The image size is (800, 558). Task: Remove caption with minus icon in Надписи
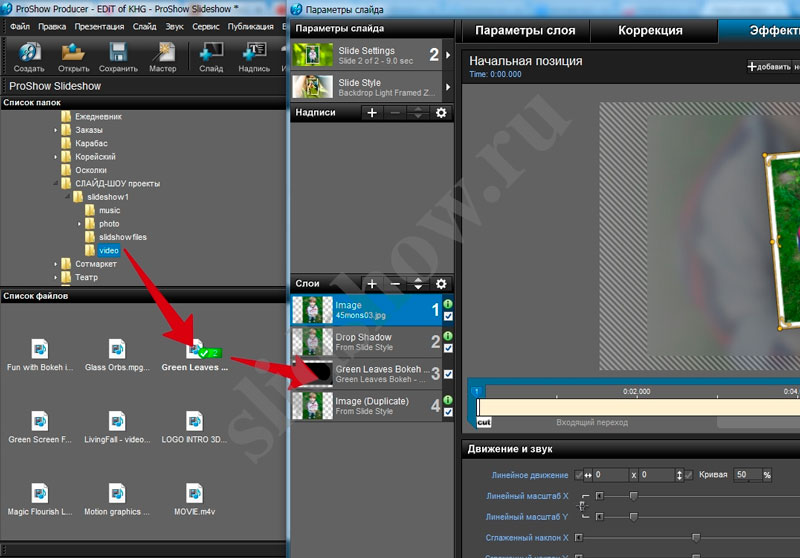[395, 113]
